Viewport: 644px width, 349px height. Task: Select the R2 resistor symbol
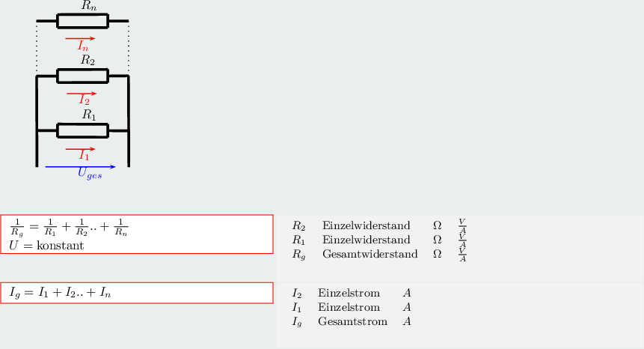click(82, 76)
